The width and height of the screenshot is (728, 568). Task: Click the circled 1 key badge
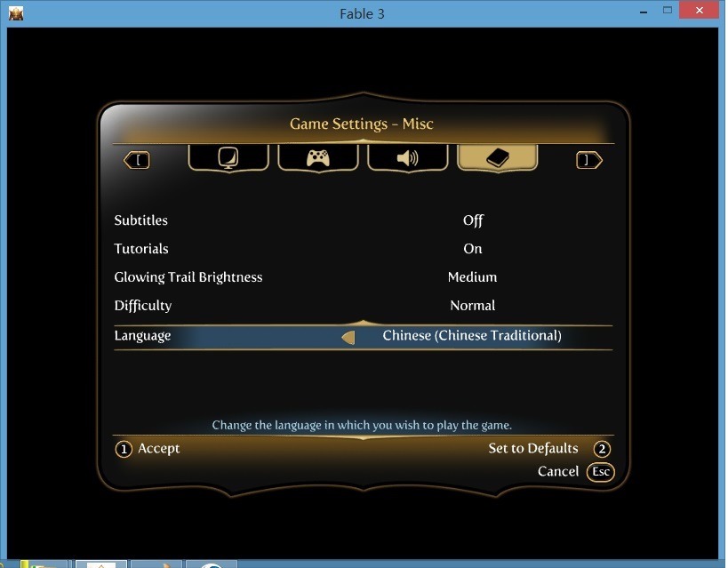(124, 449)
